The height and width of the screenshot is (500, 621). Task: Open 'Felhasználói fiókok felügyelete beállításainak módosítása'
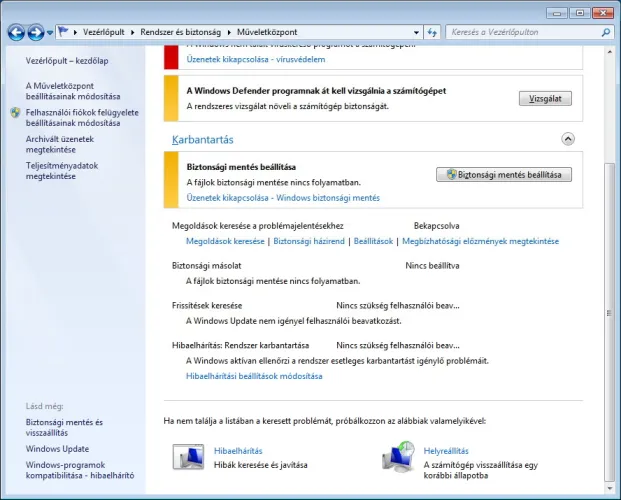[82, 118]
